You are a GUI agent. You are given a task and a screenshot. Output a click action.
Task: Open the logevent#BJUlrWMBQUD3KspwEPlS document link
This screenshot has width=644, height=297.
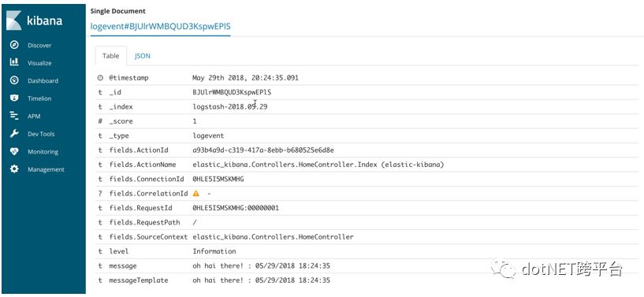(x=160, y=26)
